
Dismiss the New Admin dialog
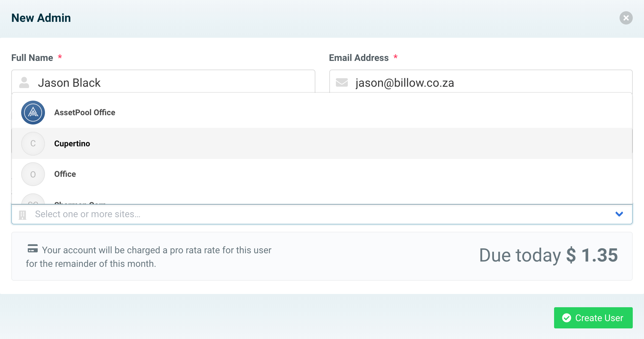pos(626,18)
